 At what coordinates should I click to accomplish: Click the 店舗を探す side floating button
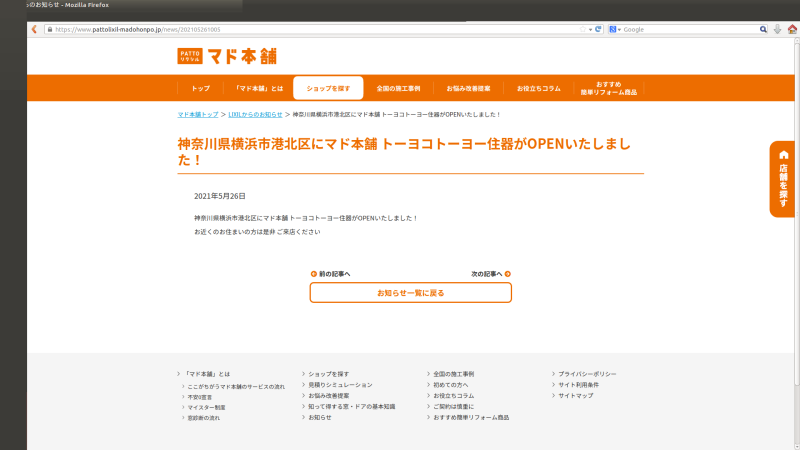(783, 179)
